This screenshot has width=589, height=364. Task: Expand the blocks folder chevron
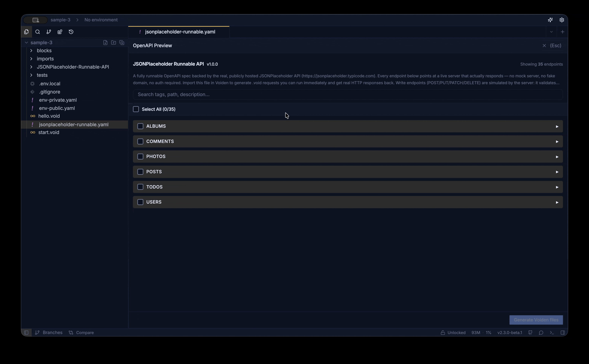[31, 51]
